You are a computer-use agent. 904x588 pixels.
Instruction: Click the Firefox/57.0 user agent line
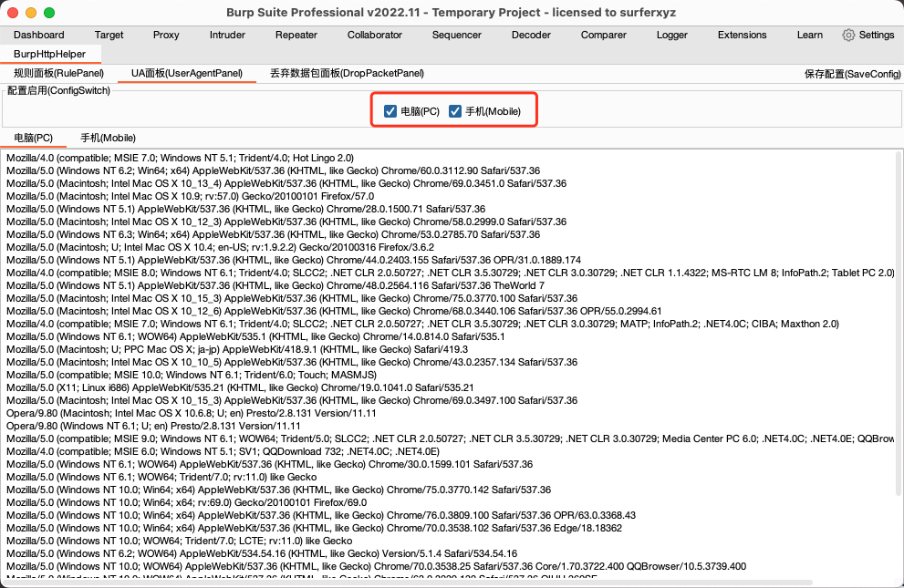[191, 196]
